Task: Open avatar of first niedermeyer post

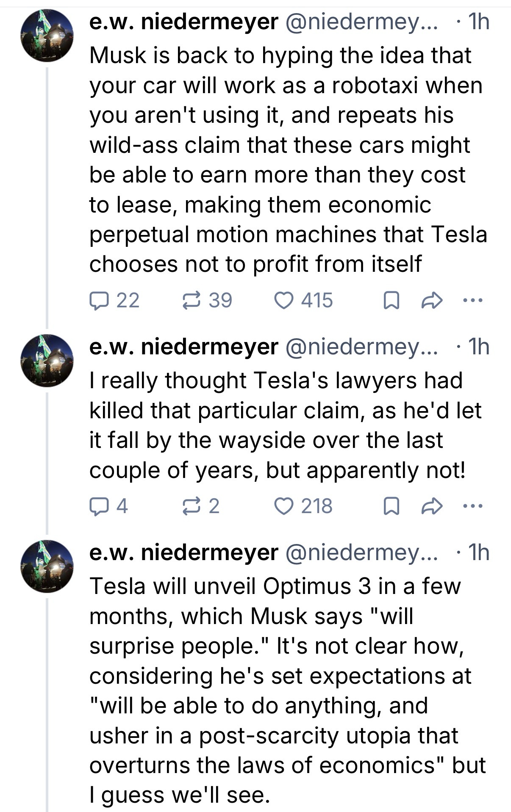Action: [47, 35]
